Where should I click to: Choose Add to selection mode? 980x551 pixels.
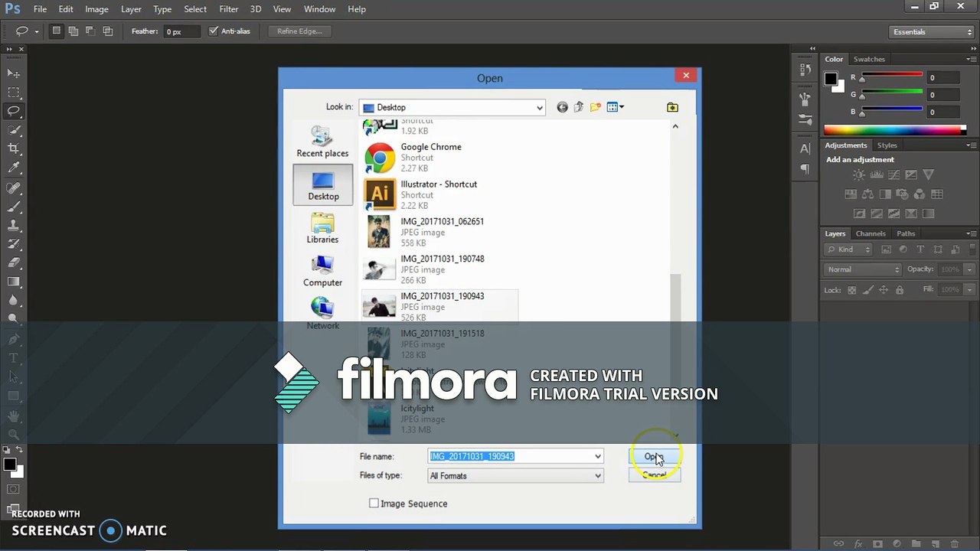pos(73,31)
